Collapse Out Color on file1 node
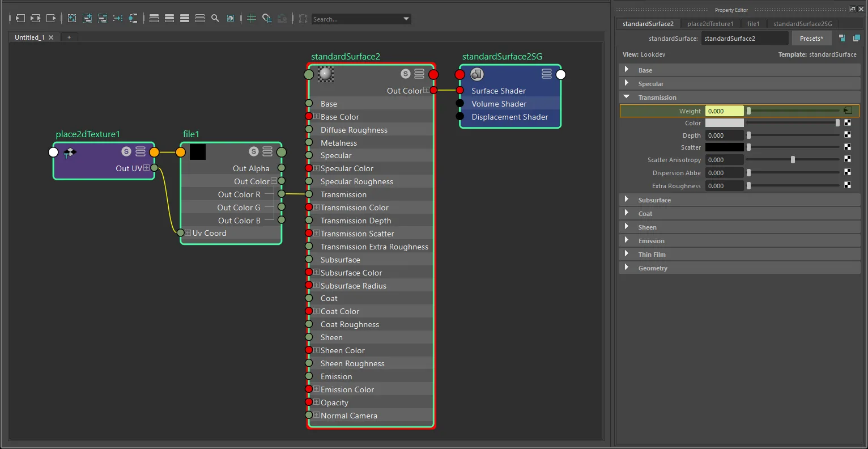 [x=274, y=181]
